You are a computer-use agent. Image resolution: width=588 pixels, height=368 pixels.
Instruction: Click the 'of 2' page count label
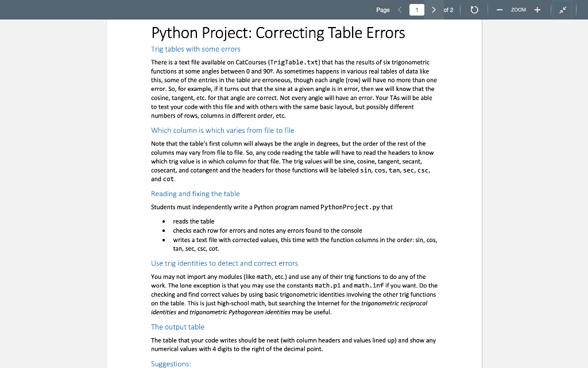pyautogui.click(x=448, y=10)
